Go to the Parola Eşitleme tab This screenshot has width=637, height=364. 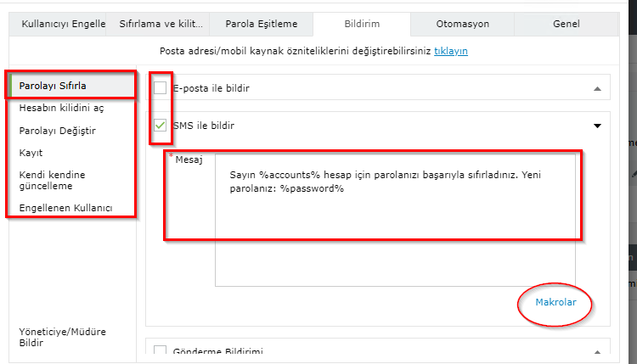pos(262,24)
